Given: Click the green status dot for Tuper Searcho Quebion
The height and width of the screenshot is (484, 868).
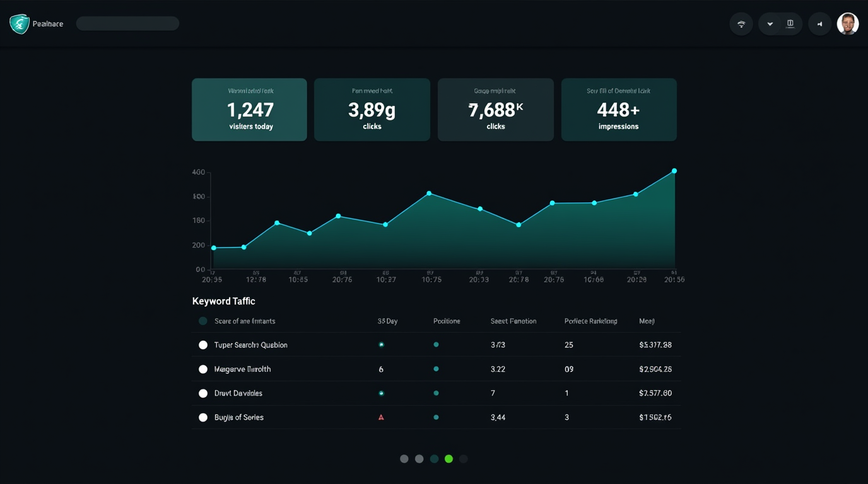Looking at the screenshot, I should [x=381, y=345].
